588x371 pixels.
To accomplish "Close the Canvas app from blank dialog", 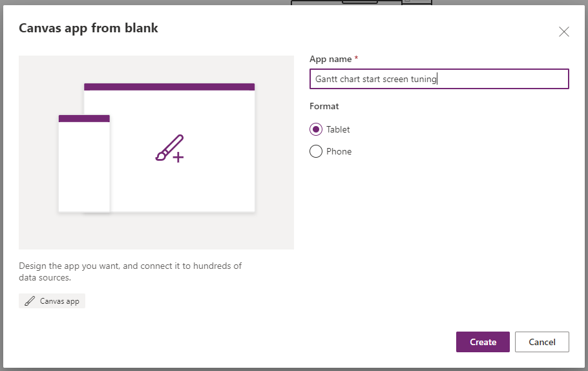I will coord(563,32).
